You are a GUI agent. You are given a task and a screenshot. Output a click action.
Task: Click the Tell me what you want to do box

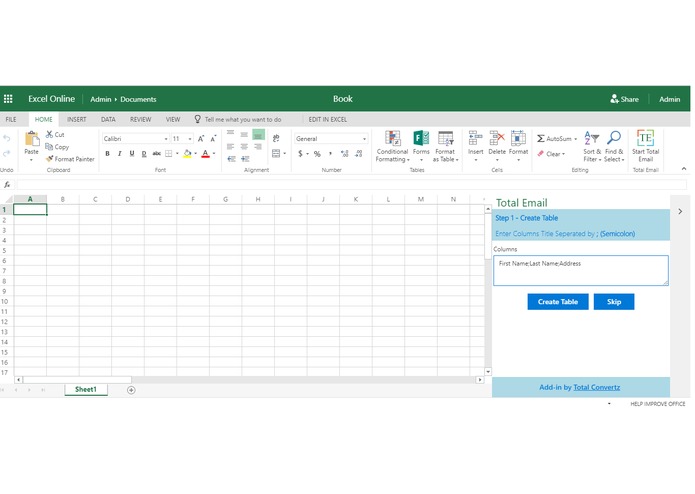(242, 119)
